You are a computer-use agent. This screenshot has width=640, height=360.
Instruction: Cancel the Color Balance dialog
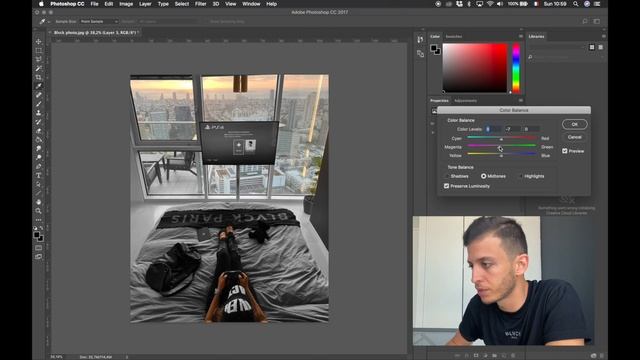[574, 137]
